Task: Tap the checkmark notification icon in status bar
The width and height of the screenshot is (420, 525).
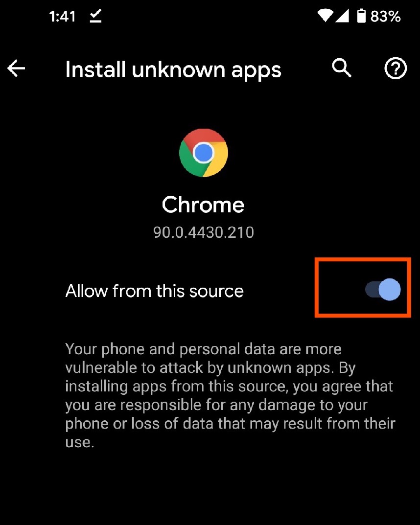Action: tap(96, 16)
